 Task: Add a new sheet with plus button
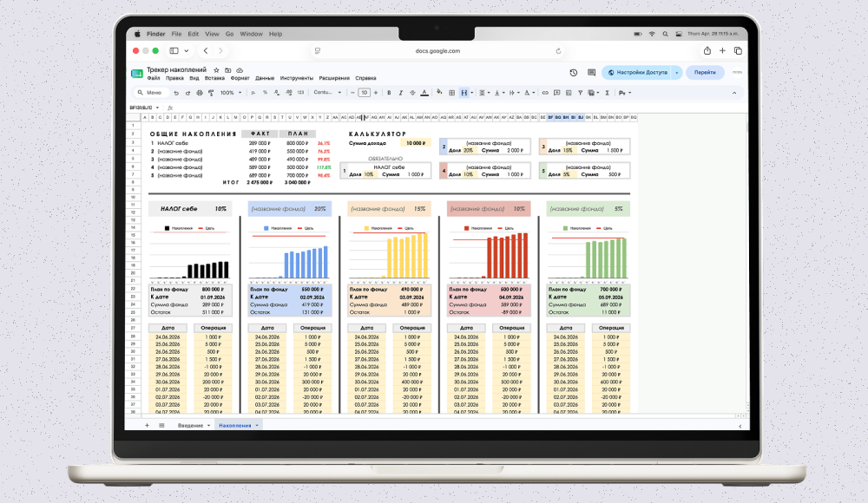147,426
